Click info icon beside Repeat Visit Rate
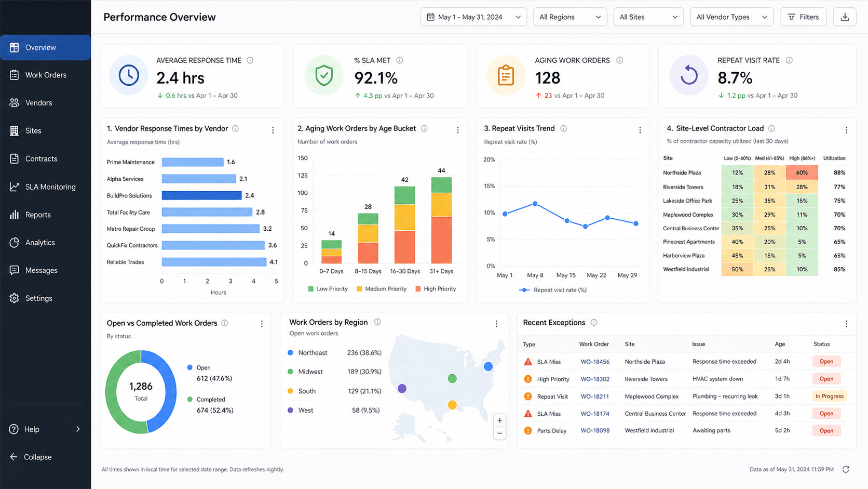Image resolution: width=868 pixels, height=489 pixels. click(x=789, y=60)
